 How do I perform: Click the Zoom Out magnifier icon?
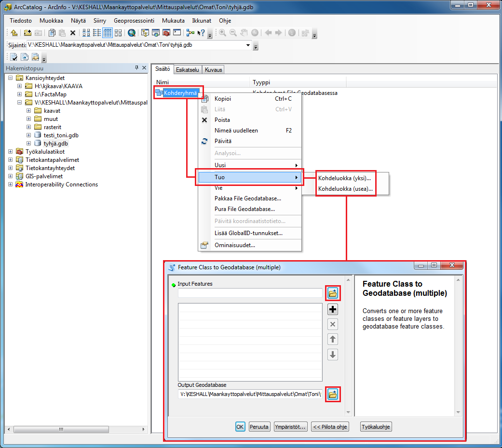click(233, 33)
